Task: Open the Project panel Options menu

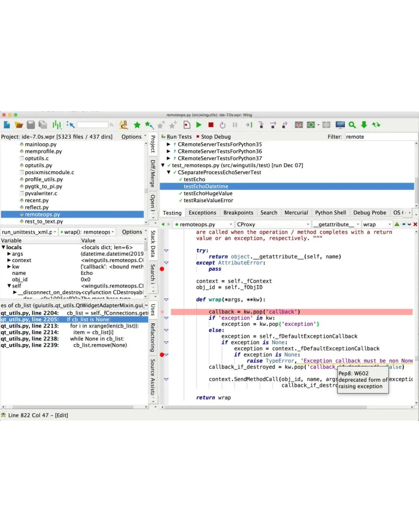Action: [134, 137]
